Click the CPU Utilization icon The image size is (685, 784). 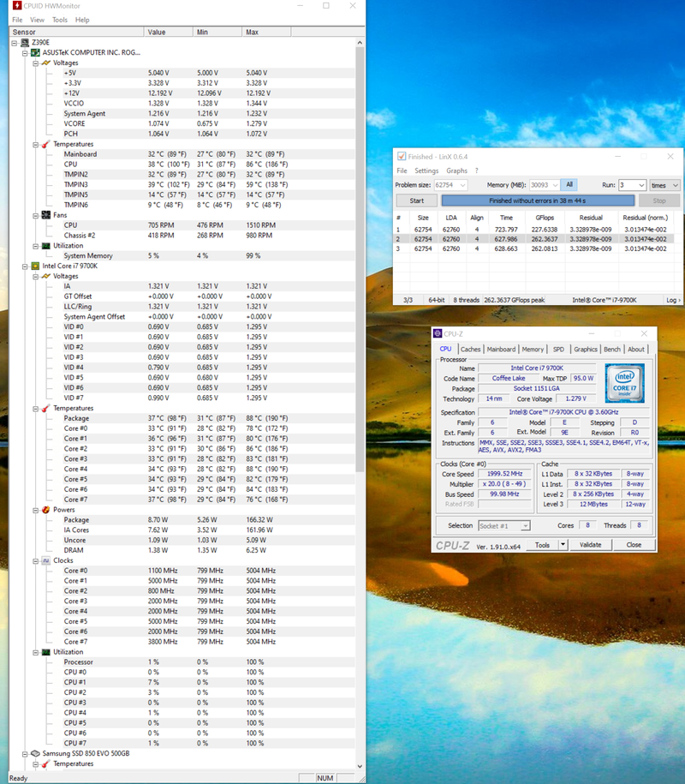46,652
